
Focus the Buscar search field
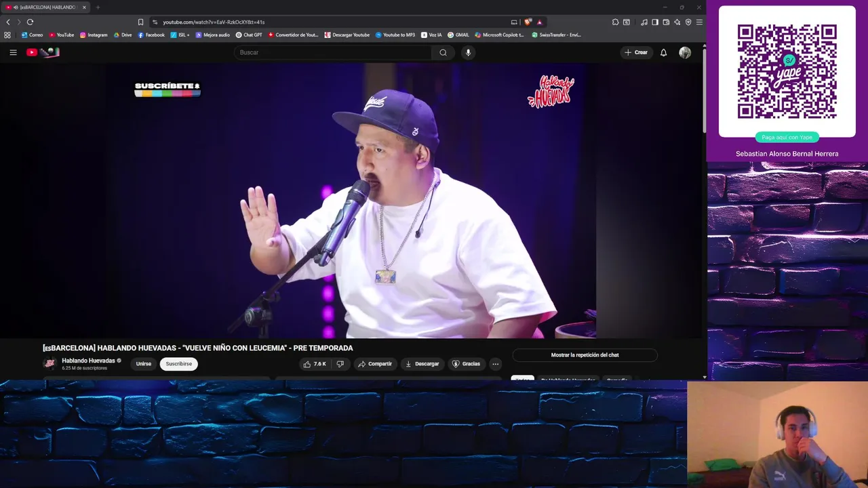pos(333,52)
